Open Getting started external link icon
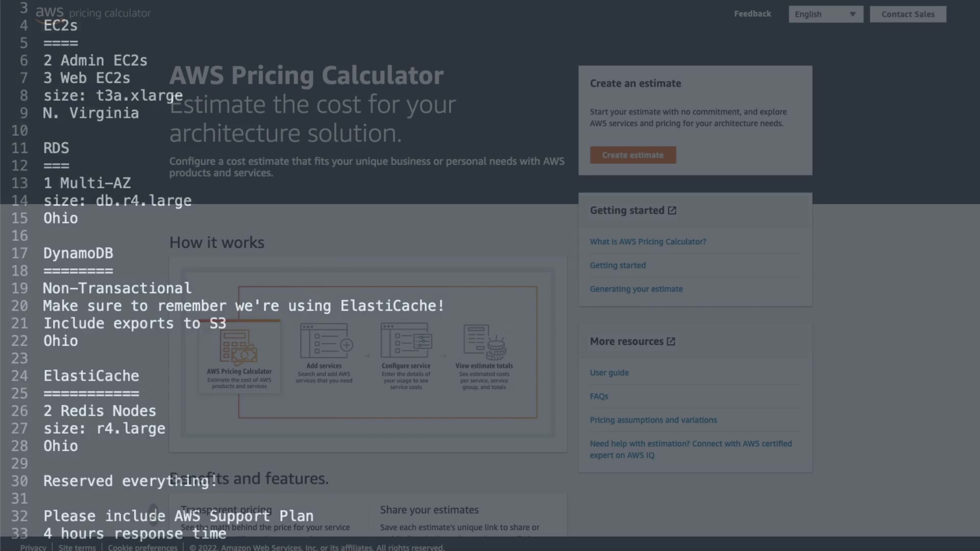This screenshot has height=551, width=980. 672,211
